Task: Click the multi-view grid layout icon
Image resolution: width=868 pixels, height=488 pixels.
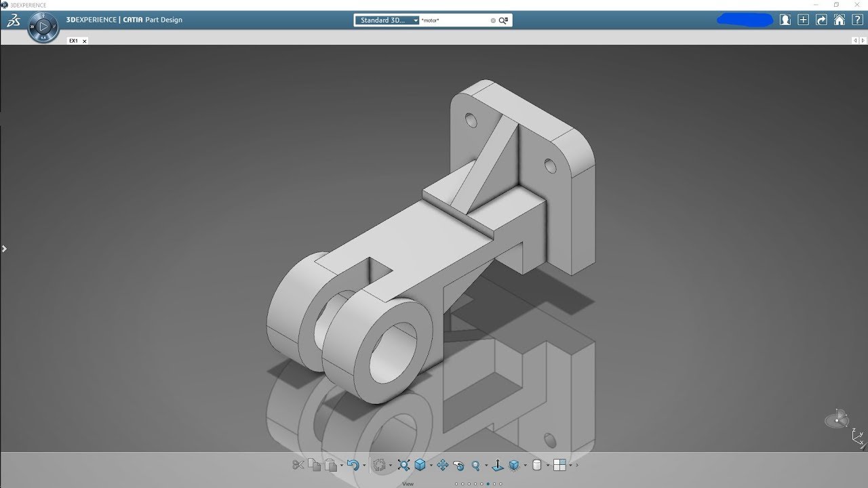Action: tap(559, 465)
